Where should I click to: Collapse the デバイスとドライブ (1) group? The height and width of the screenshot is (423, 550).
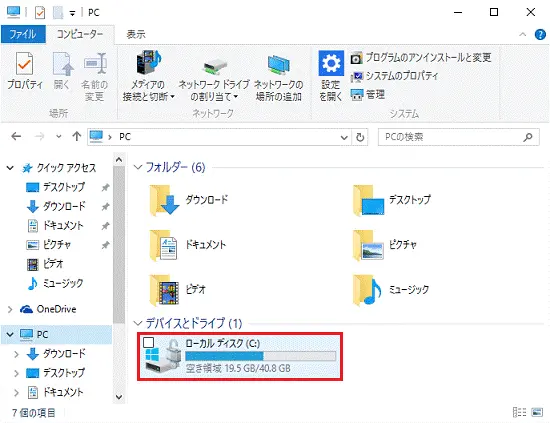click(138, 323)
